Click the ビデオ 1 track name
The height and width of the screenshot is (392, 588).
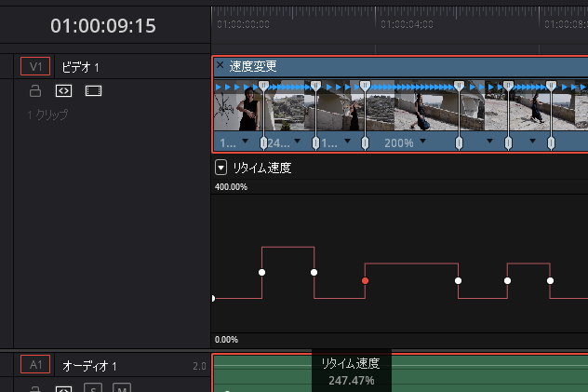[80, 67]
